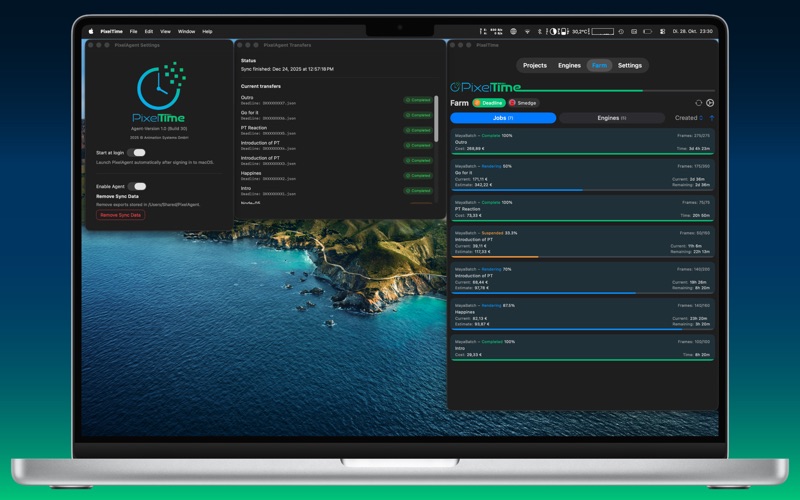
Task: Click the Bluetooth icon in menu bar
Action: coord(539,32)
